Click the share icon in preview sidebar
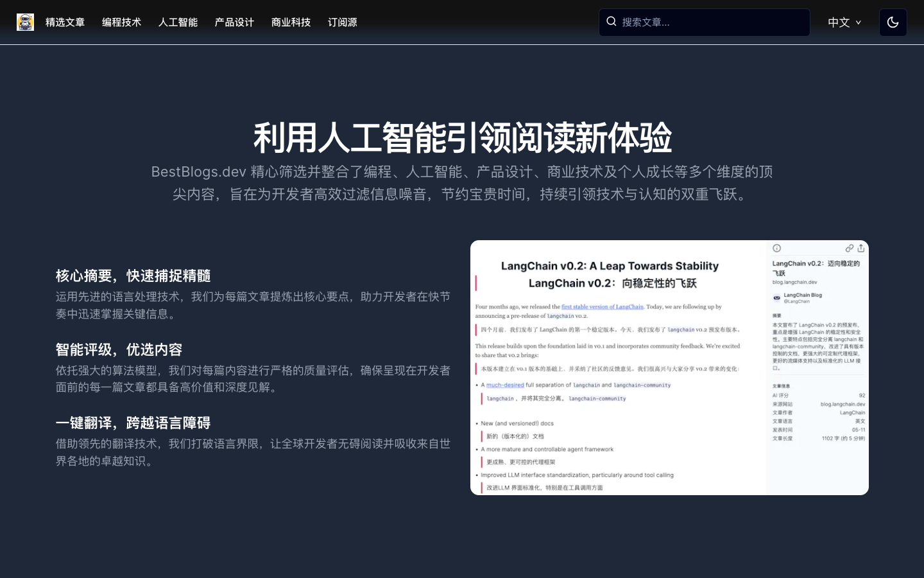Screen dimensions: 924x578 pos(861,249)
